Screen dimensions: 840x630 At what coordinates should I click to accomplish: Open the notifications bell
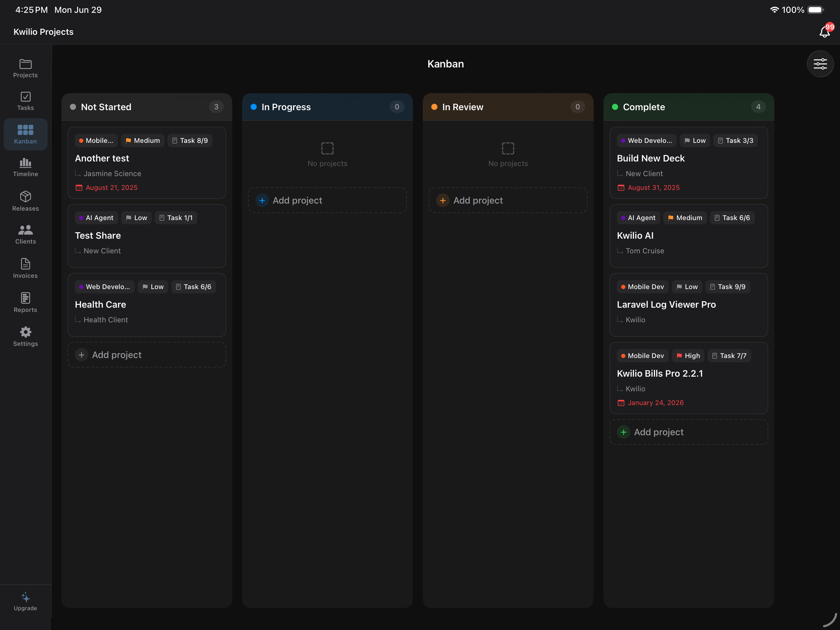point(824,32)
